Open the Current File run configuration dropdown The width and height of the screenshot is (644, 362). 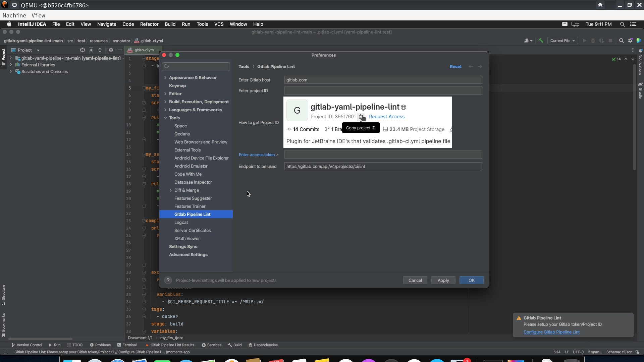click(x=563, y=40)
